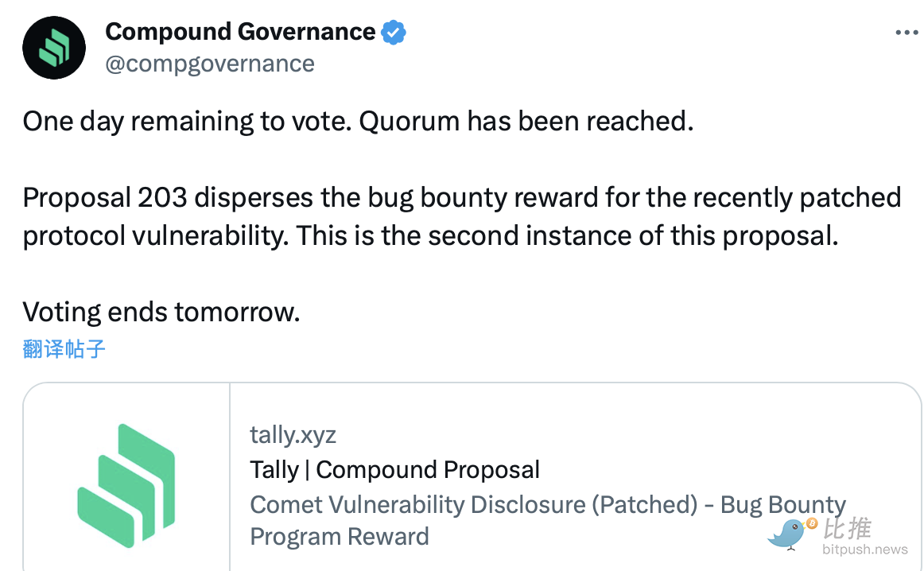Viewport: 924px width, 571px height.
Task: Click the 翻译帖子 translate post link
Action: [x=64, y=348]
